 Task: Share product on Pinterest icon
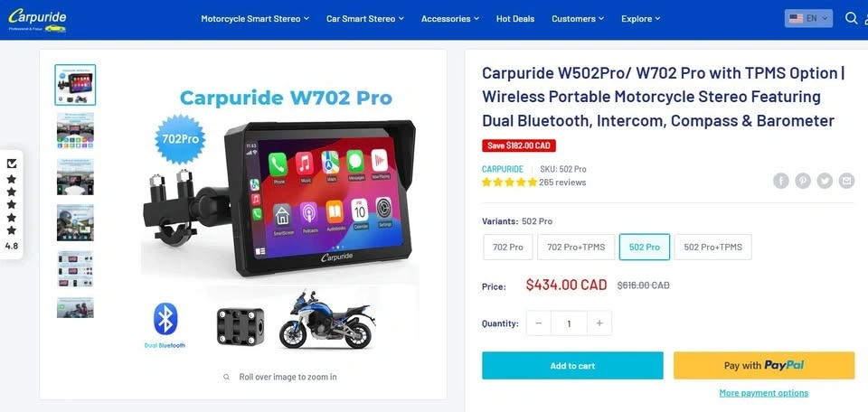pyautogui.click(x=803, y=181)
